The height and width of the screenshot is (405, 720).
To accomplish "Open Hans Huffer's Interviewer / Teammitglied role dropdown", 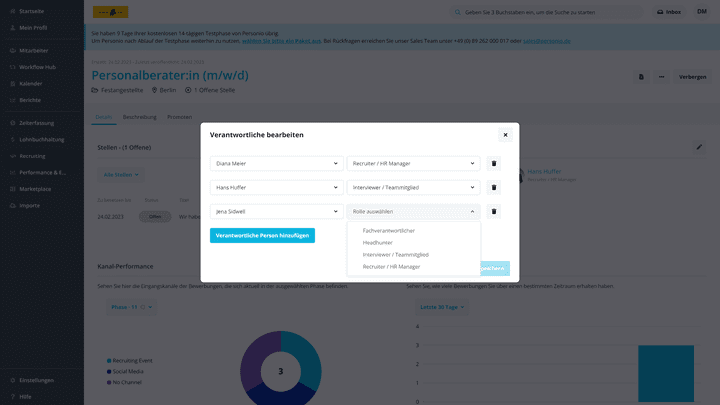I will (x=413, y=187).
